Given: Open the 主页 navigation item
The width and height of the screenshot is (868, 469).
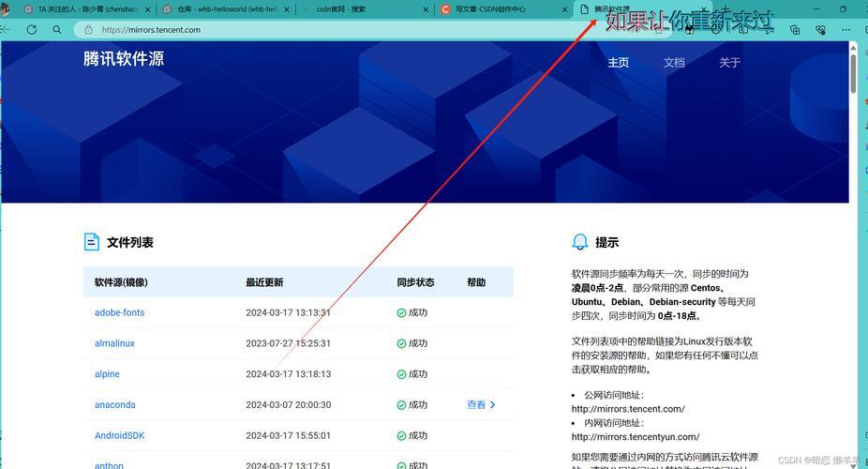Looking at the screenshot, I should [619, 63].
